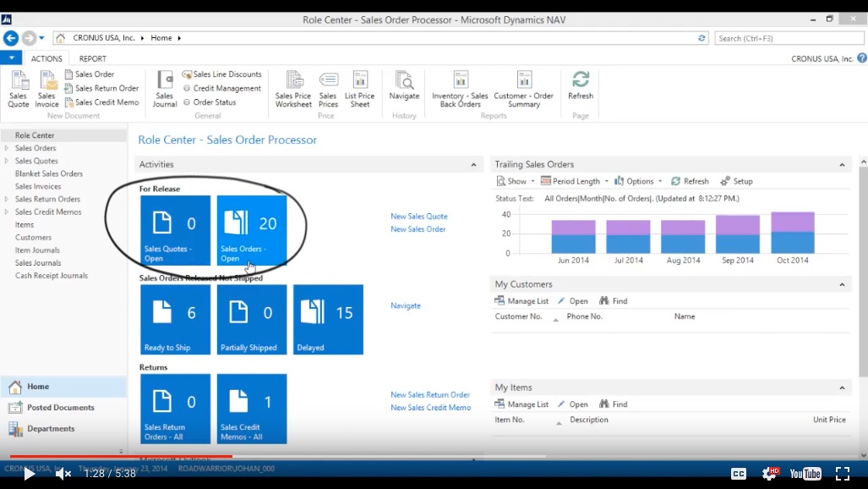The height and width of the screenshot is (489, 868).
Task: Run Customer - Order Summary report
Action: [x=524, y=90]
